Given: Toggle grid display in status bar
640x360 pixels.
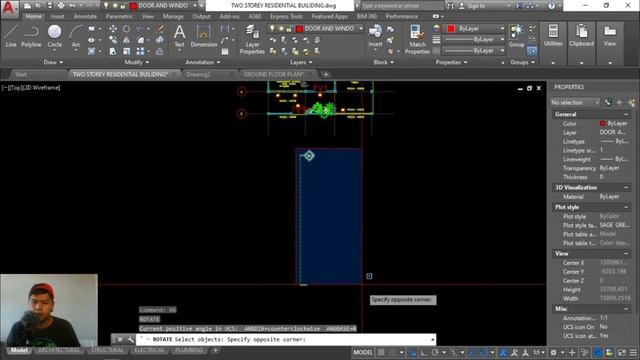Looking at the screenshot, I should pos(380,352).
